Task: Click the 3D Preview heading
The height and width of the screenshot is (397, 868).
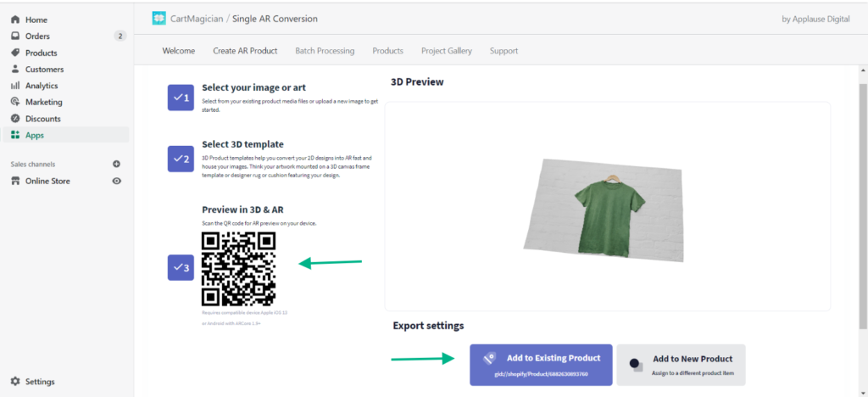Action: 417,82
